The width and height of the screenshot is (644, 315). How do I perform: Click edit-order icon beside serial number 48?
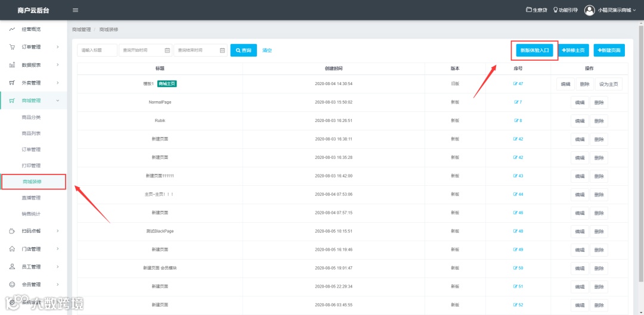coord(515,231)
